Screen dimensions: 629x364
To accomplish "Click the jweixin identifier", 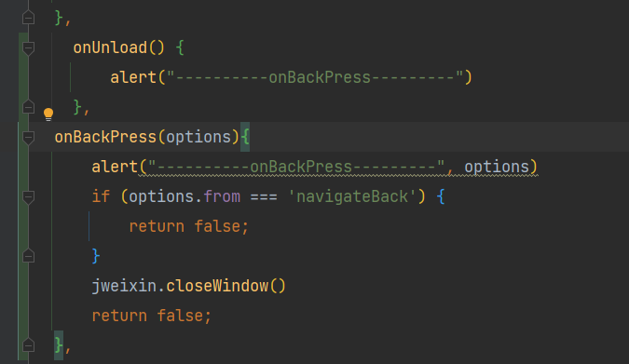I will pos(124,286).
